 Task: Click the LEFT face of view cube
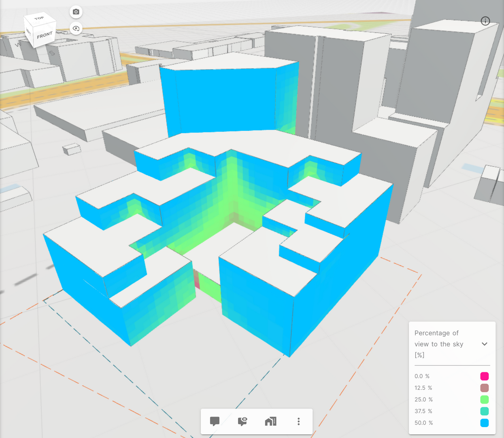(28, 32)
